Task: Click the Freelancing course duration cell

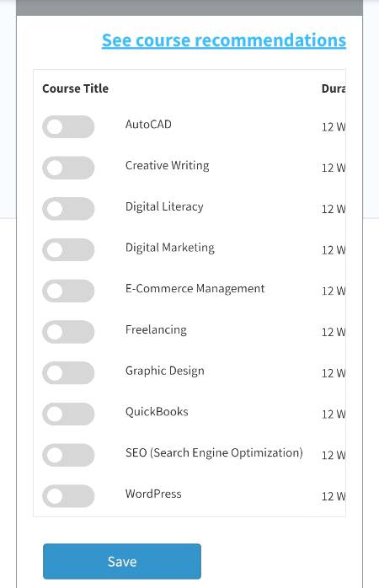Action: (x=334, y=332)
